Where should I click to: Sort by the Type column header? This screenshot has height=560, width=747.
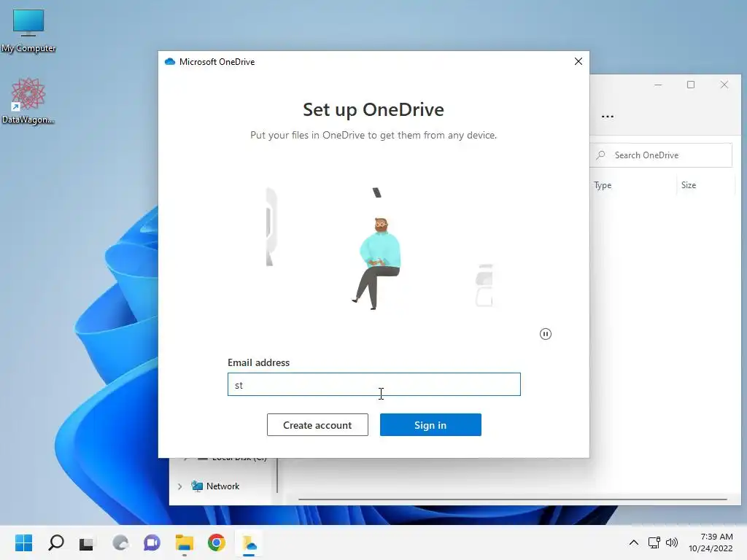coord(603,185)
